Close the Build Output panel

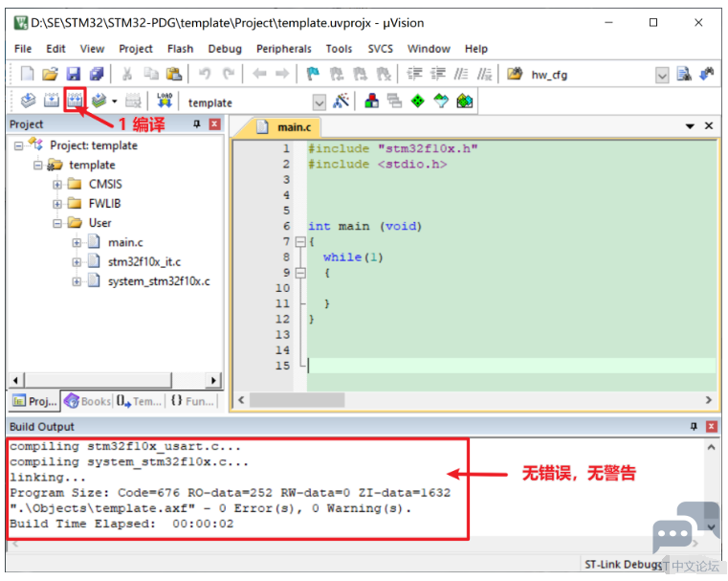coord(712,426)
